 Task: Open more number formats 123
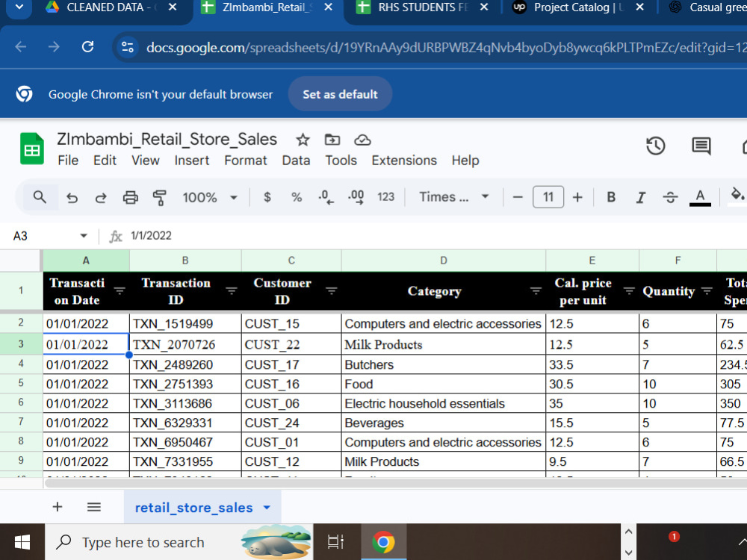(386, 197)
